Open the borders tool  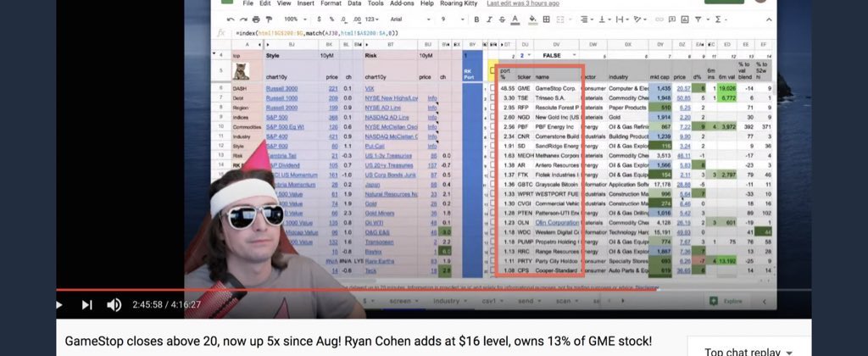(x=546, y=19)
